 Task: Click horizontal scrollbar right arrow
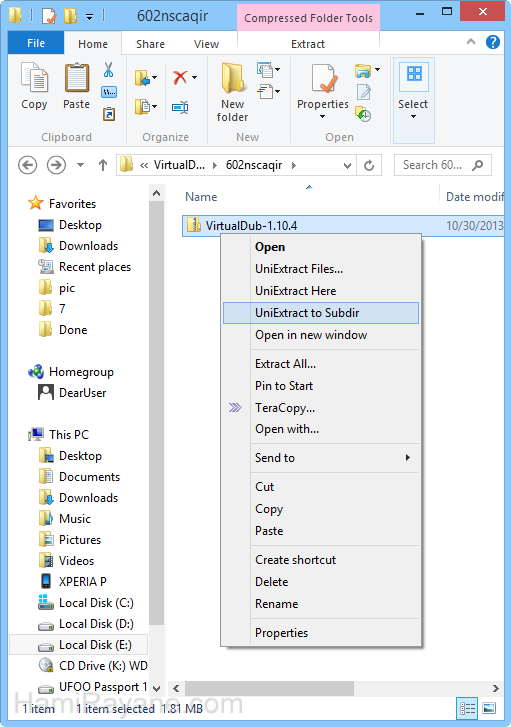point(496,689)
